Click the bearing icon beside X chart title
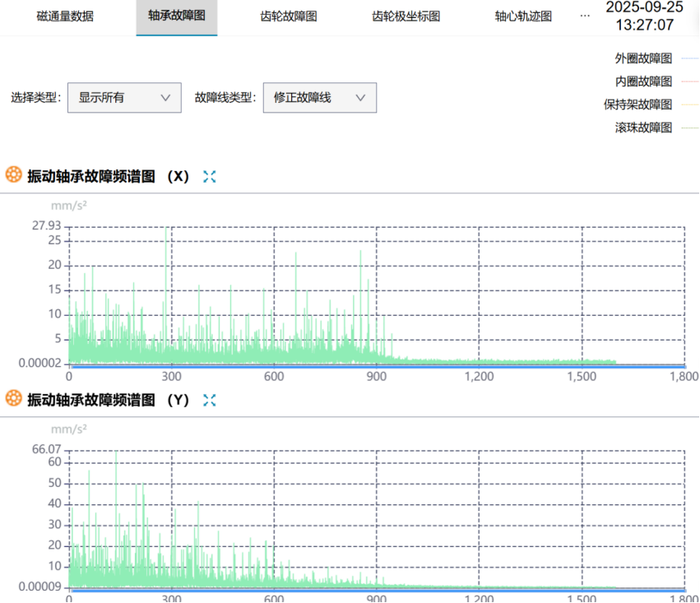The width and height of the screenshot is (700, 603). (x=13, y=174)
